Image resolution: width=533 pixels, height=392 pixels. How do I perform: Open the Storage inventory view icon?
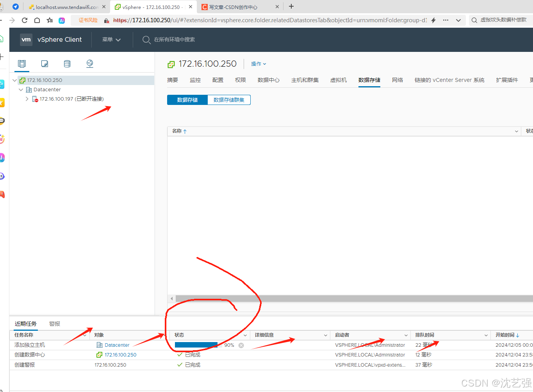coord(67,64)
